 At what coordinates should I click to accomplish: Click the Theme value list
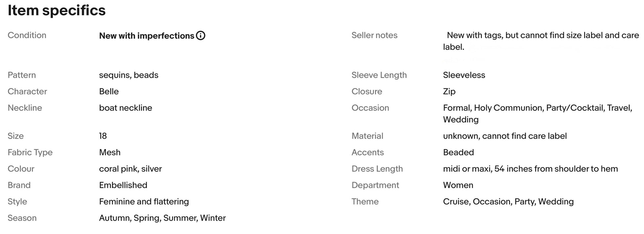click(508, 202)
